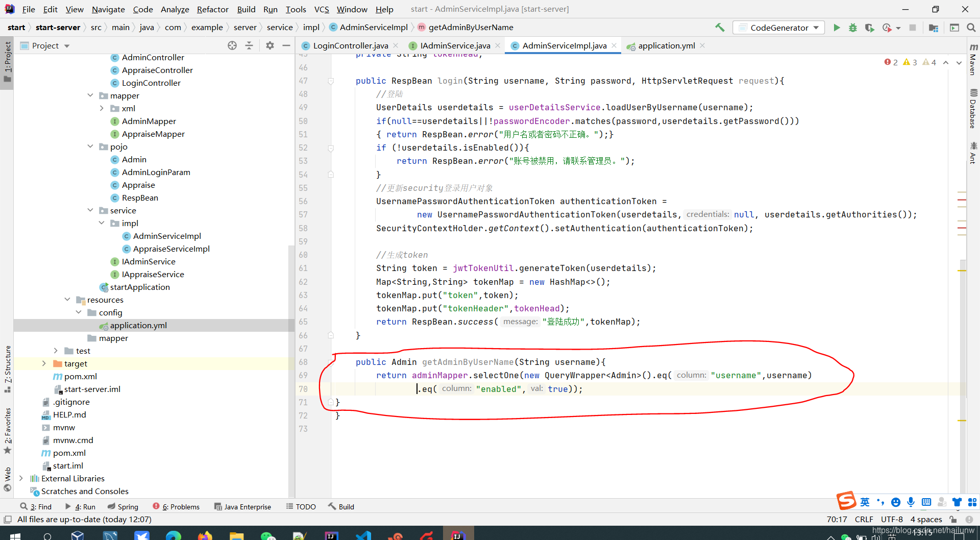This screenshot has width=980, height=540.
Task: Click the red errors count indicator
Action: pos(891,62)
